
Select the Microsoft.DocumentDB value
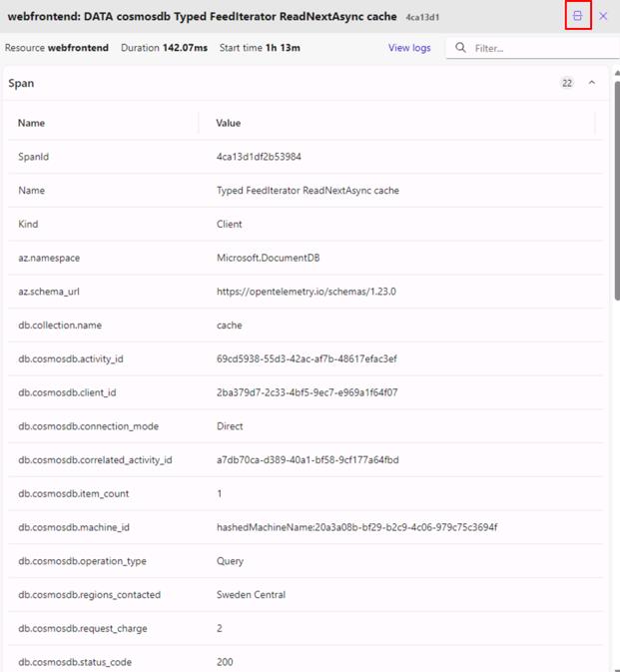coord(269,258)
